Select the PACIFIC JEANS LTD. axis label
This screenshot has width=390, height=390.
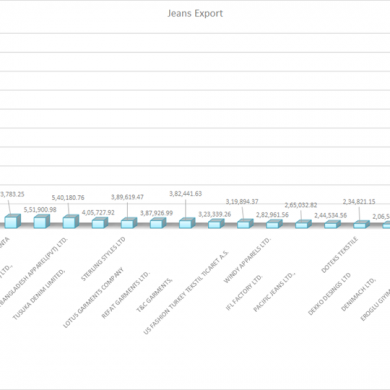pyautogui.click(x=275, y=292)
